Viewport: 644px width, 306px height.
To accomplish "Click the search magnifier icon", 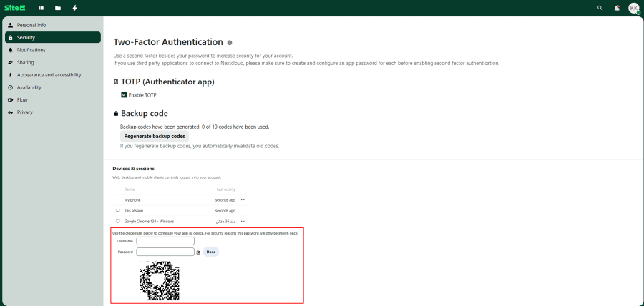I will [x=600, y=8].
